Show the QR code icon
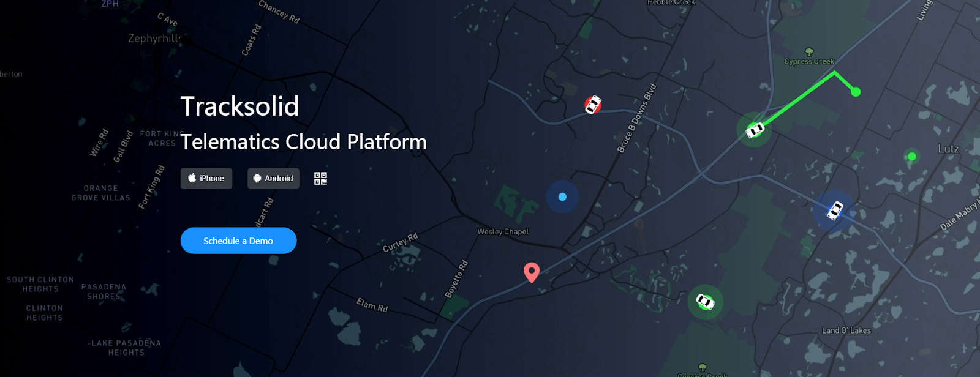Viewport: 980px width, 377px height. tap(320, 178)
